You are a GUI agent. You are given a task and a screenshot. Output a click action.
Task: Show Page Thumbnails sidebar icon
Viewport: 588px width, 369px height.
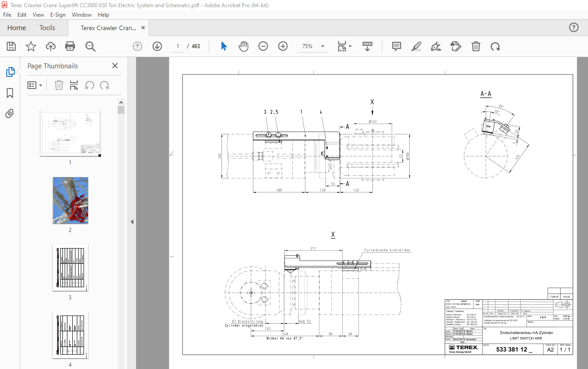tap(10, 72)
